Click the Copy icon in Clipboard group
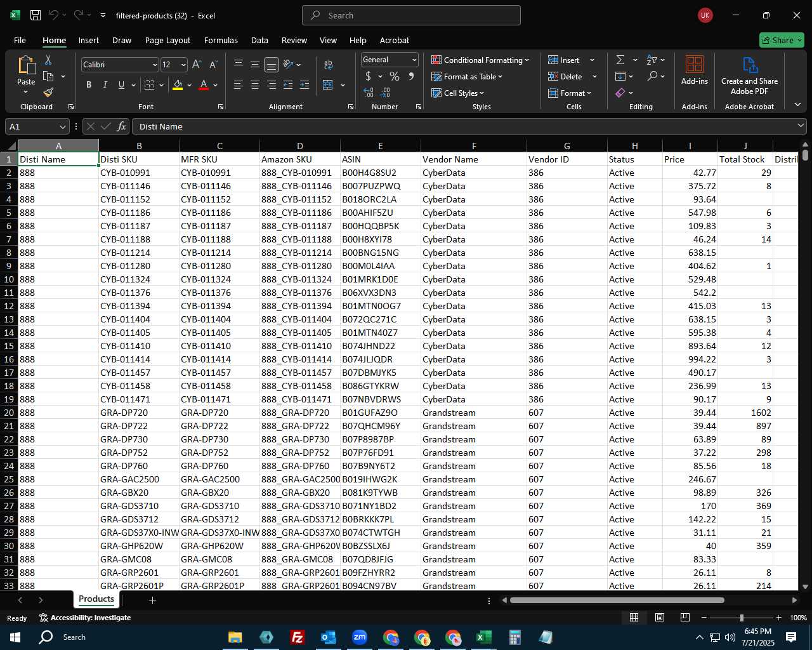This screenshot has height=650, width=812. tap(48, 76)
